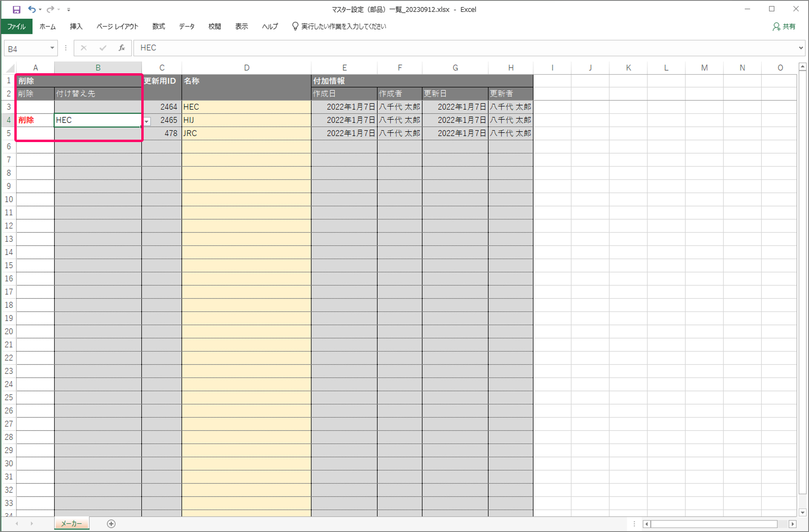This screenshot has height=532, width=809.
Task: Click the Save icon in quick access toolbar
Action: (x=16, y=9)
